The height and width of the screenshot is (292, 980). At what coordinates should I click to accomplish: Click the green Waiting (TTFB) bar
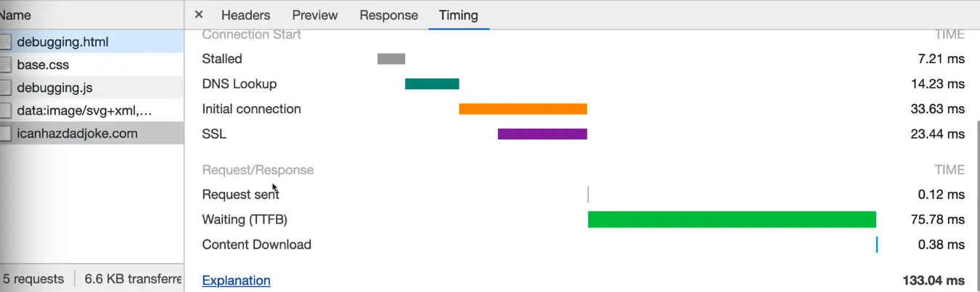click(x=732, y=219)
